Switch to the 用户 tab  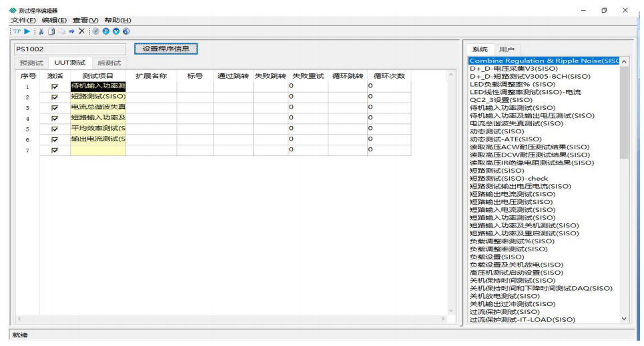click(x=507, y=49)
